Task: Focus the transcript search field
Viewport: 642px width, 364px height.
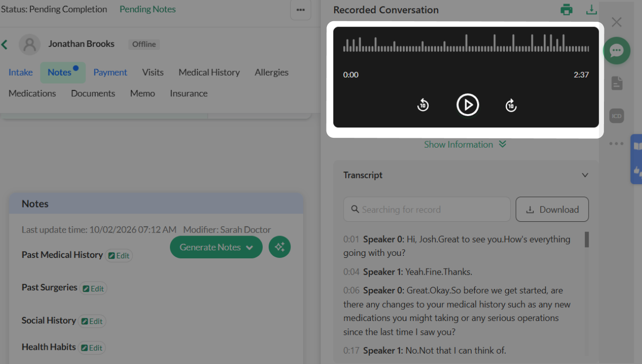Action: tap(427, 209)
